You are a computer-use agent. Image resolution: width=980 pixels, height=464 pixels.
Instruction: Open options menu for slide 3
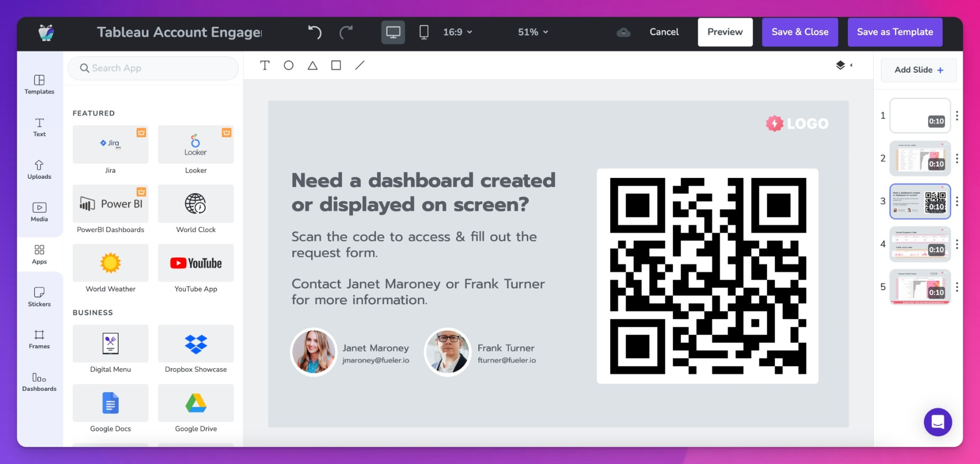click(957, 201)
